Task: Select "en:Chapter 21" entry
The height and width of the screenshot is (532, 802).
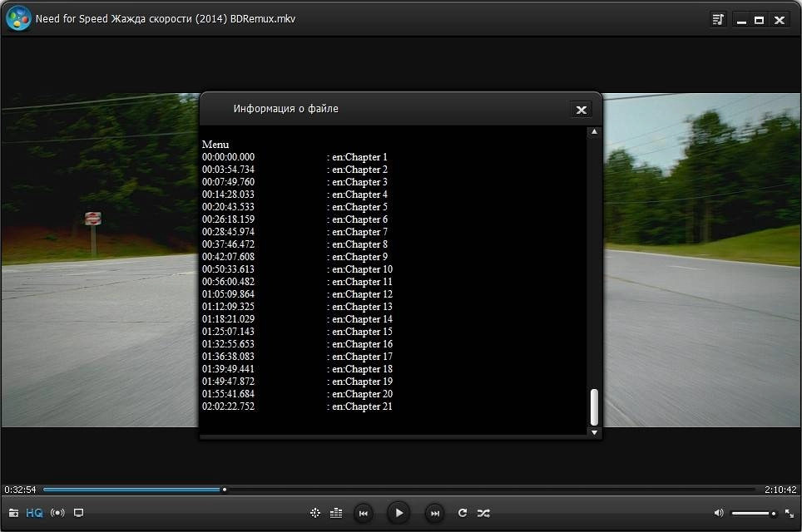Action: point(362,406)
